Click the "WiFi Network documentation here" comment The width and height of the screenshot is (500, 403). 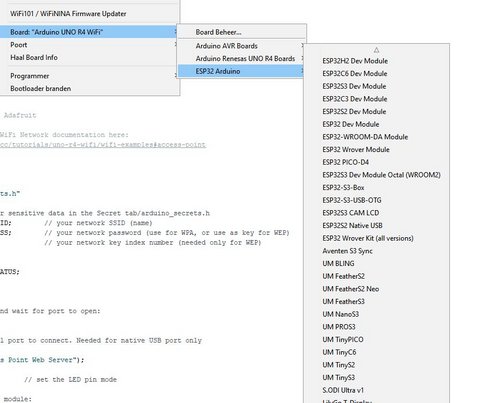[x=64, y=135]
